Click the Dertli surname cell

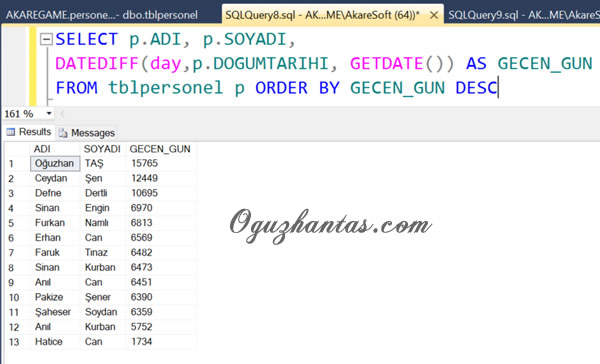103,193
